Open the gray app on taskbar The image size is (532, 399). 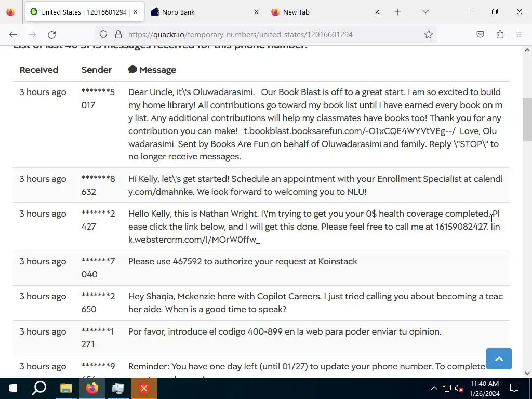click(x=118, y=388)
